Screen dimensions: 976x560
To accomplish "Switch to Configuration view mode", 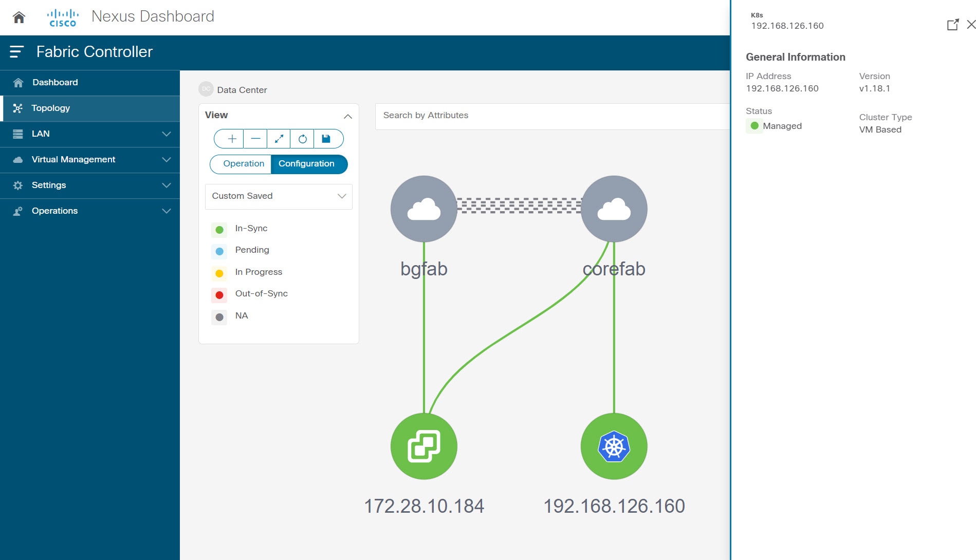I will click(x=309, y=164).
